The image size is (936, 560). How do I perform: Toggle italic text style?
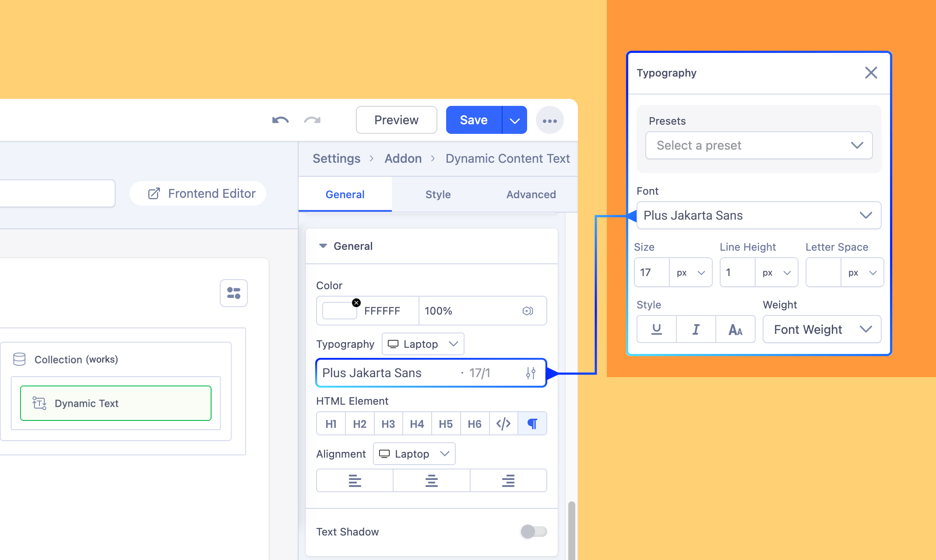coord(696,329)
